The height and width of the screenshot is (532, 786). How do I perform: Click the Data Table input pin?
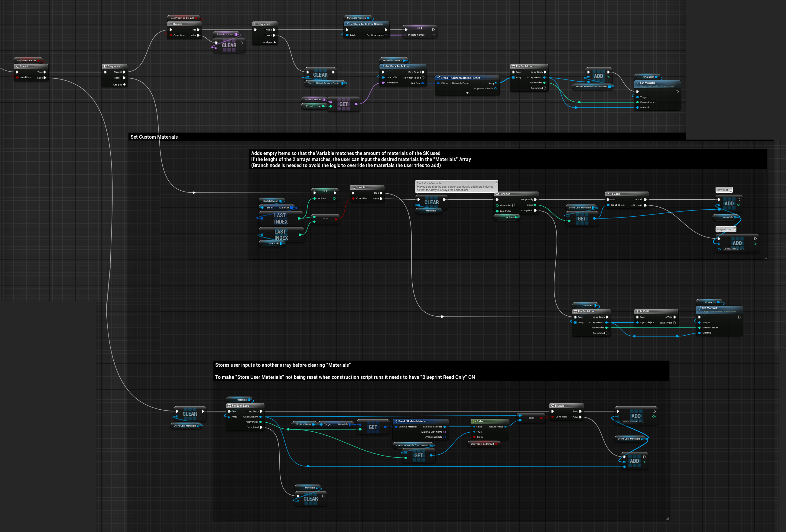383,77
